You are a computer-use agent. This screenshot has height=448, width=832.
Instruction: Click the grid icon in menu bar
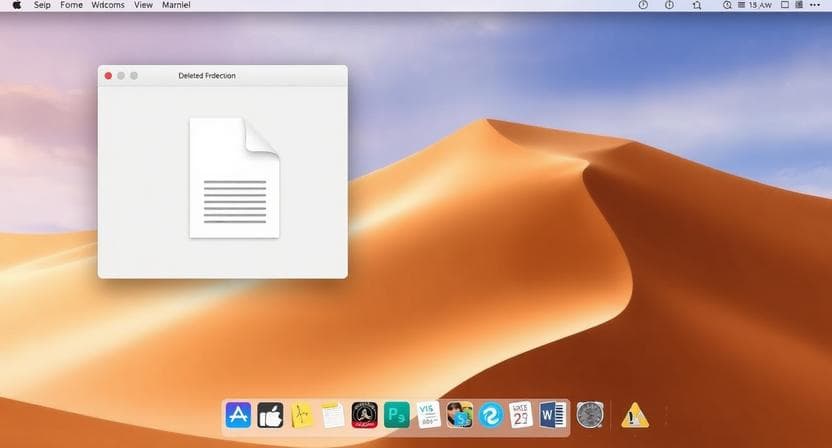point(799,5)
